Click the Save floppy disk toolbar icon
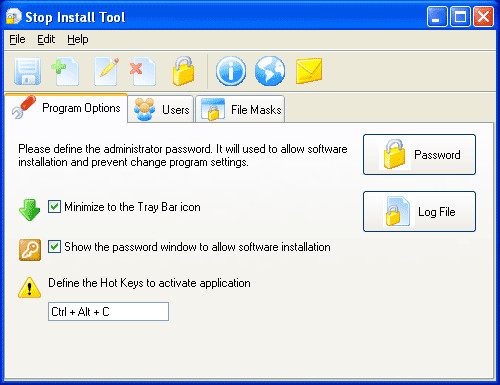 tap(27, 71)
